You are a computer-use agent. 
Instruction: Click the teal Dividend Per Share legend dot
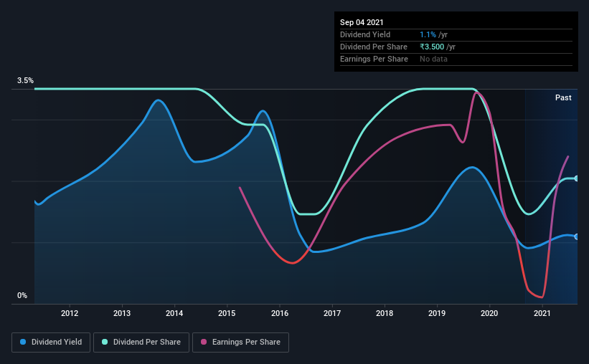(x=105, y=342)
